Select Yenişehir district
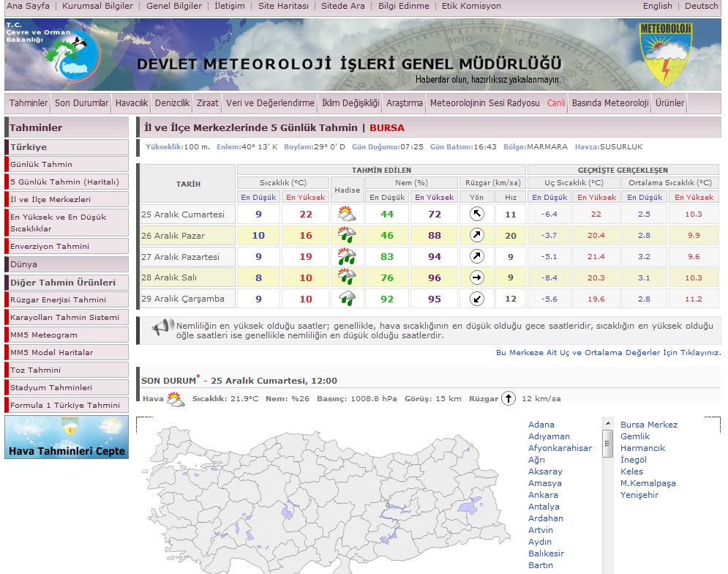728x574 pixels. tap(639, 494)
